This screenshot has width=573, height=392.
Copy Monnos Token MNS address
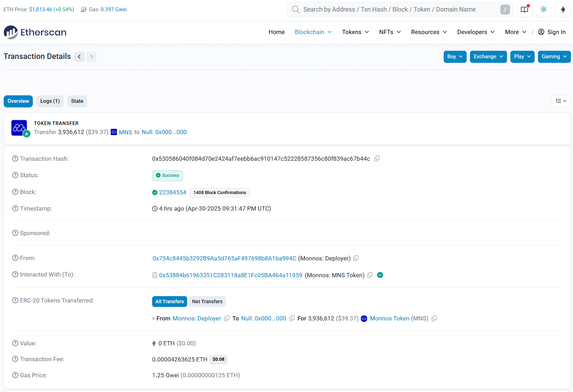click(434, 318)
